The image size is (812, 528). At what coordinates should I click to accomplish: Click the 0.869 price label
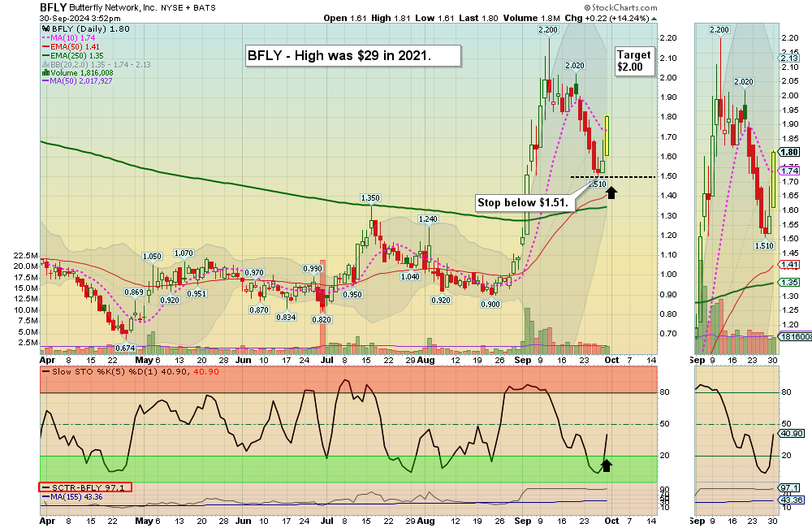coord(134,292)
